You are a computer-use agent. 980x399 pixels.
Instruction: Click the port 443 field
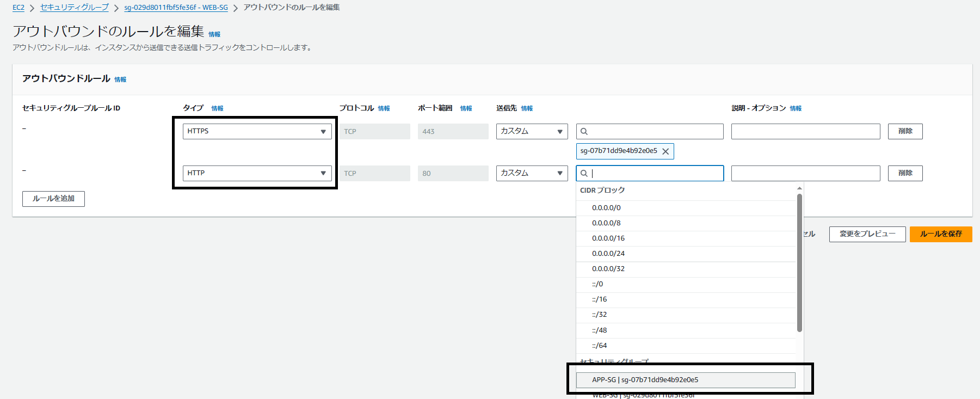point(453,131)
